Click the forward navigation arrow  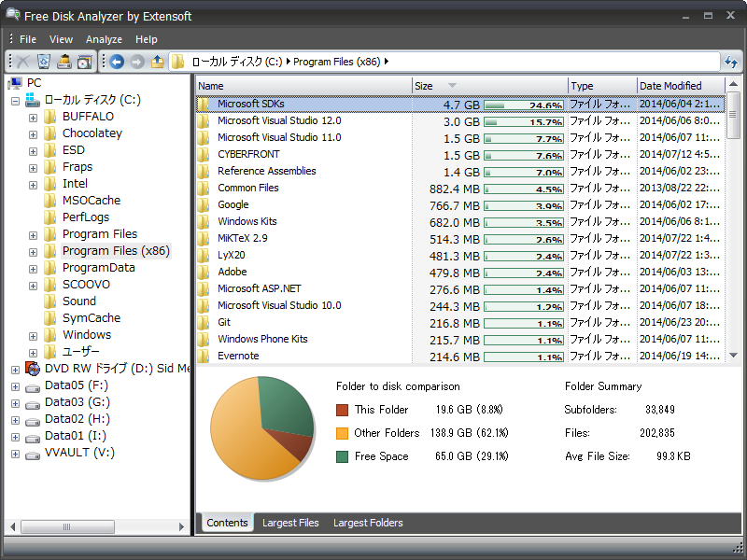(x=137, y=62)
